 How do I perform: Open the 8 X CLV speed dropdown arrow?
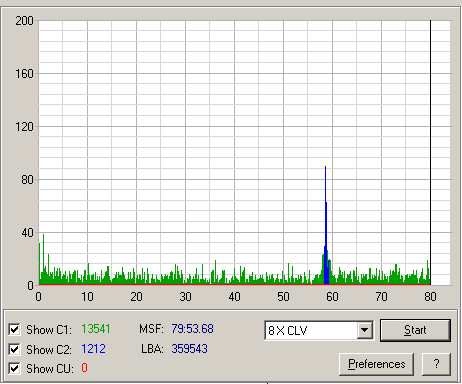(364, 330)
